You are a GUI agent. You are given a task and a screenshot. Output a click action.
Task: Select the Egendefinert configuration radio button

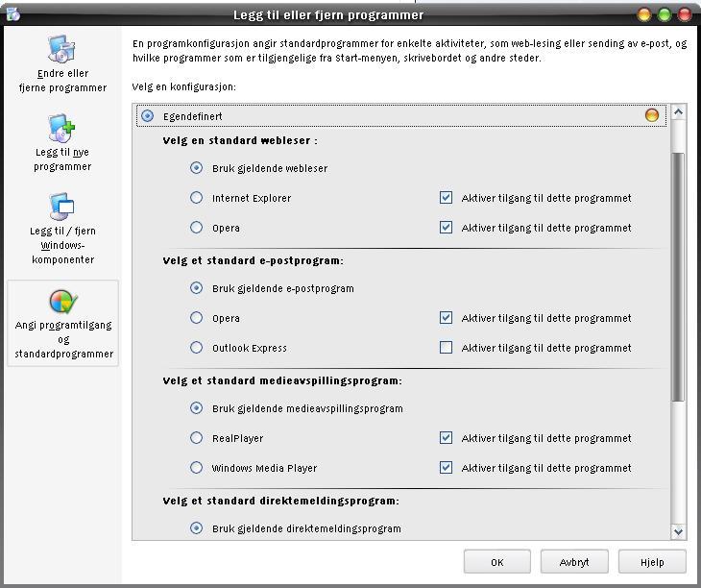tap(147, 116)
